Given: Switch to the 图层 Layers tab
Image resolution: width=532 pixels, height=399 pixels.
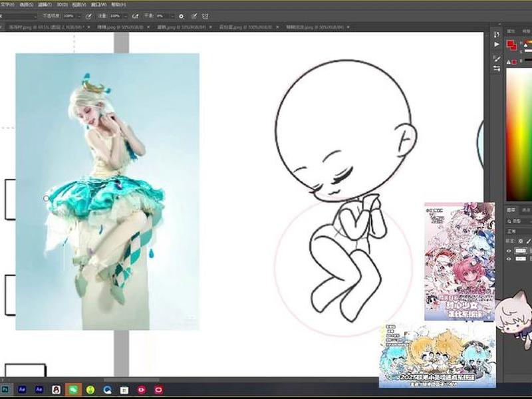Looking at the screenshot, I should pyautogui.click(x=511, y=210).
